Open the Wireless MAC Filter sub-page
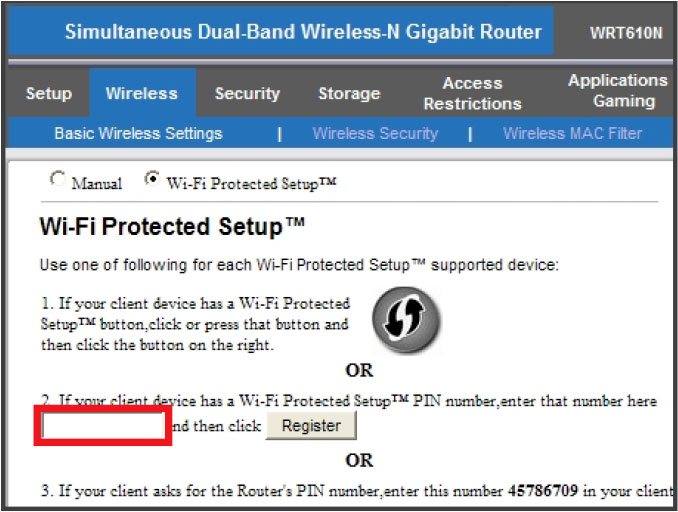Viewport: 678px width, 512px height. pyautogui.click(x=572, y=133)
